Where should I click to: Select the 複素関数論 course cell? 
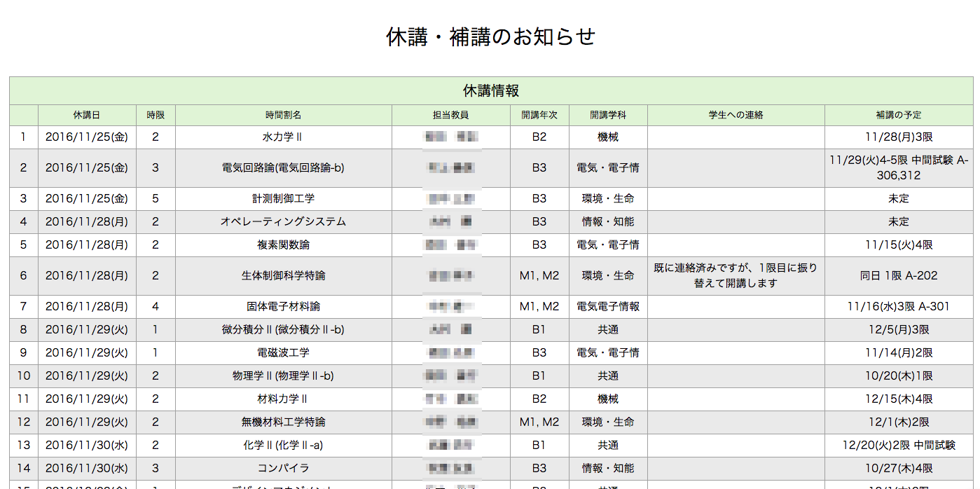[284, 245]
